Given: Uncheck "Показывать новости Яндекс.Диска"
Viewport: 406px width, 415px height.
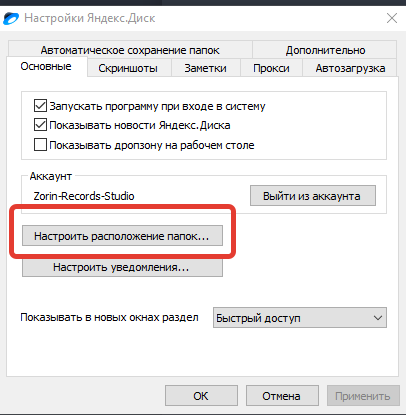Looking at the screenshot, I should pyautogui.click(x=40, y=125).
